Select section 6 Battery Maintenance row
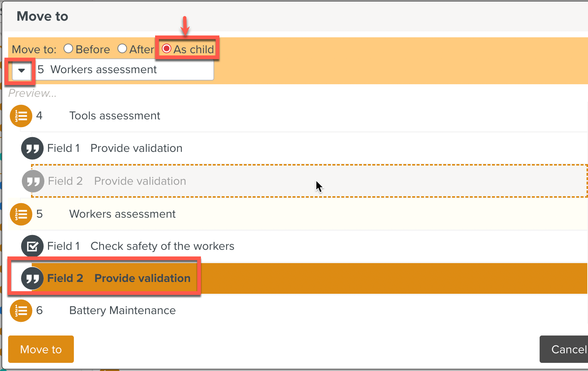This screenshot has width=588, height=371. pyautogui.click(x=122, y=311)
